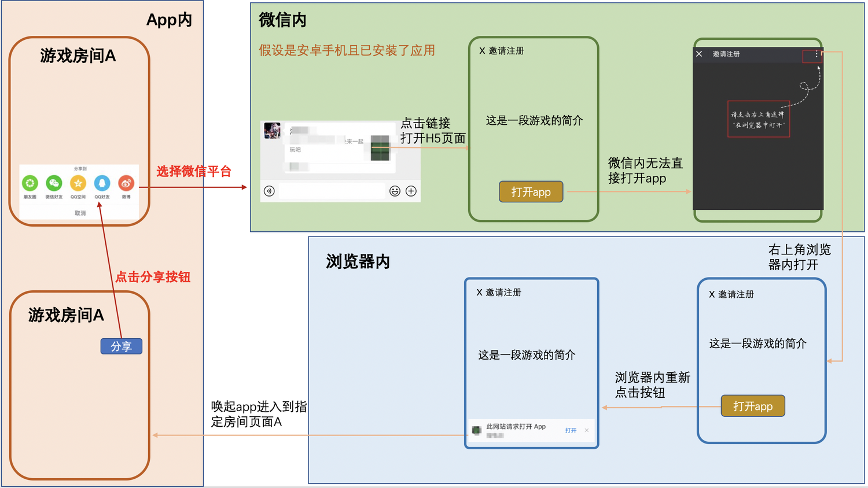Click the 假设是安卓手机且已安装了应用 note
This screenshot has width=868, height=488.
tap(347, 50)
